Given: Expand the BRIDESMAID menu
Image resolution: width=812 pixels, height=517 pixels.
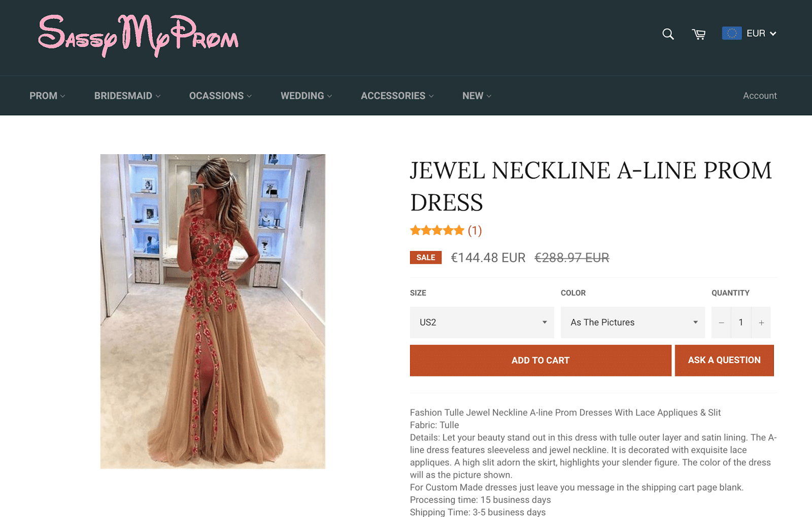Looking at the screenshot, I should [127, 96].
